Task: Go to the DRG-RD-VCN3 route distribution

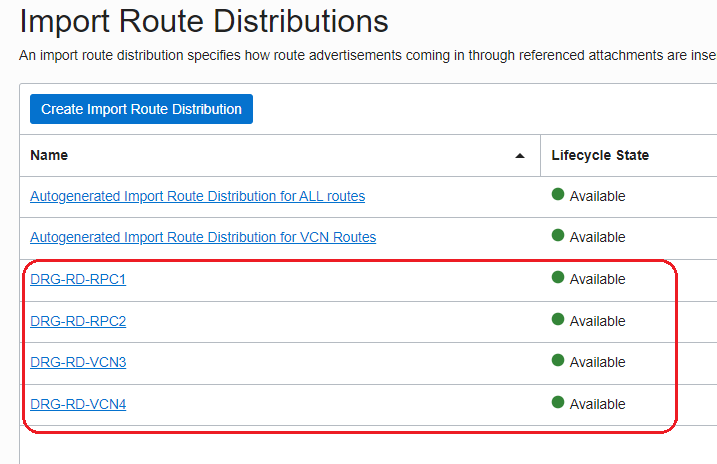Action: [78, 362]
